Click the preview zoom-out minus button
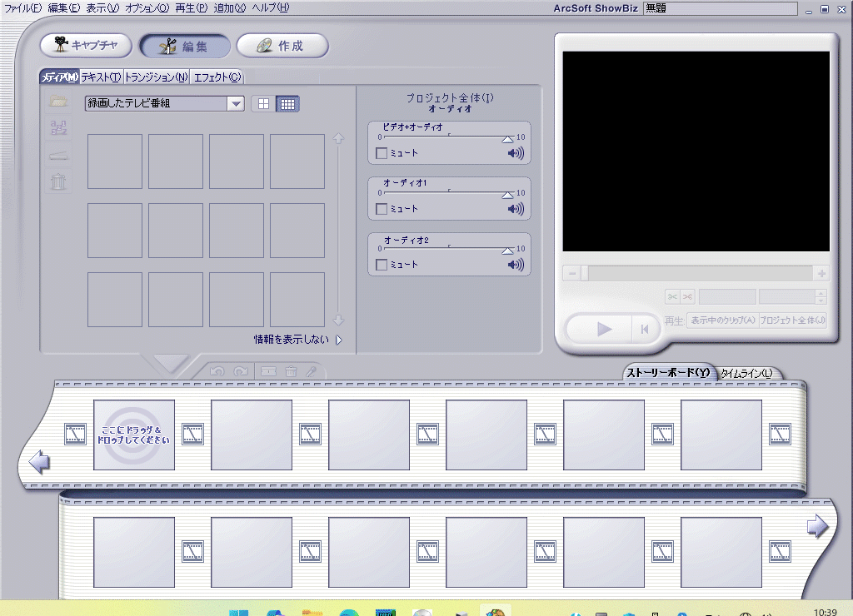This screenshot has width=853, height=616. click(x=571, y=274)
